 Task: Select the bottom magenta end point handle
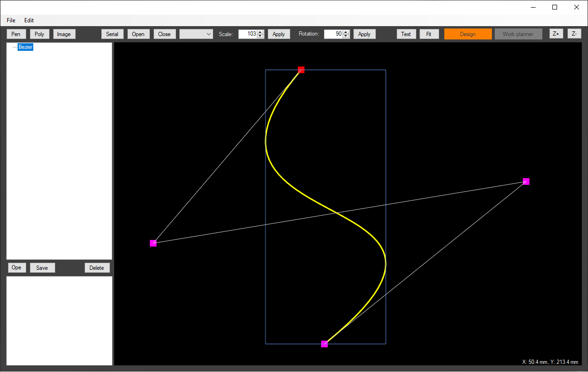point(324,344)
